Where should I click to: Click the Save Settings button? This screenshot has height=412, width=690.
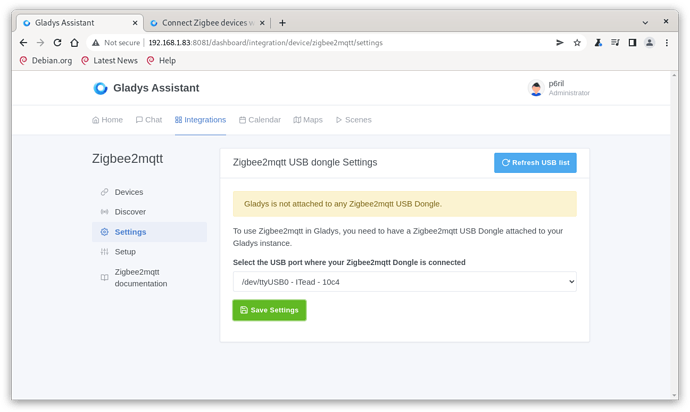coord(269,310)
